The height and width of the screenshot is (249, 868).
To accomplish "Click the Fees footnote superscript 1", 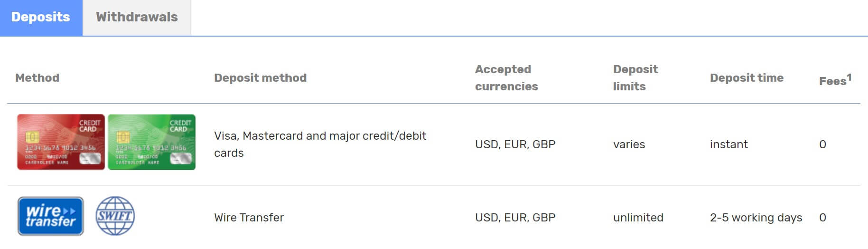I will point(849,77).
